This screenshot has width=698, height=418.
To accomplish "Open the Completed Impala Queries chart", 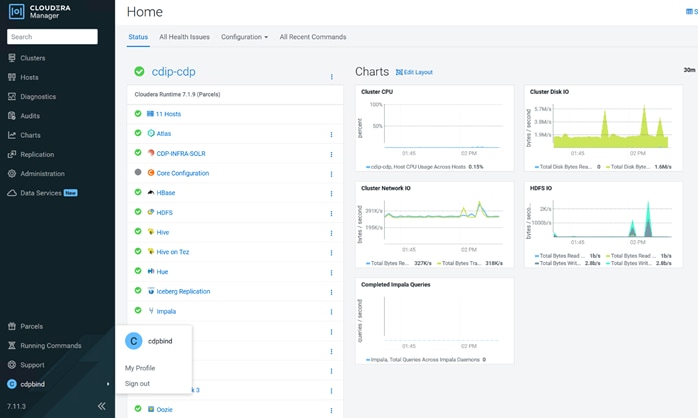I will [x=434, y=321].
